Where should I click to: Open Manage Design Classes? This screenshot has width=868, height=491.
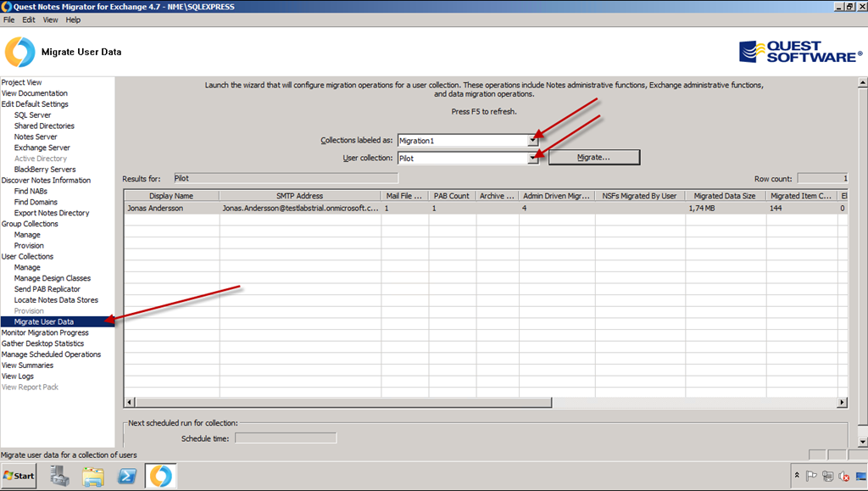[53, 278]
